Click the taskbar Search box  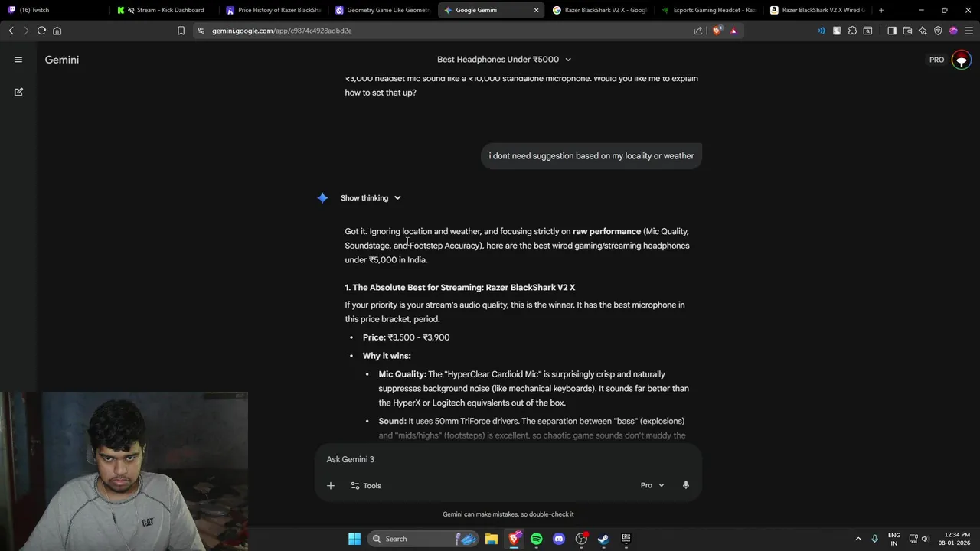point(423,539)
